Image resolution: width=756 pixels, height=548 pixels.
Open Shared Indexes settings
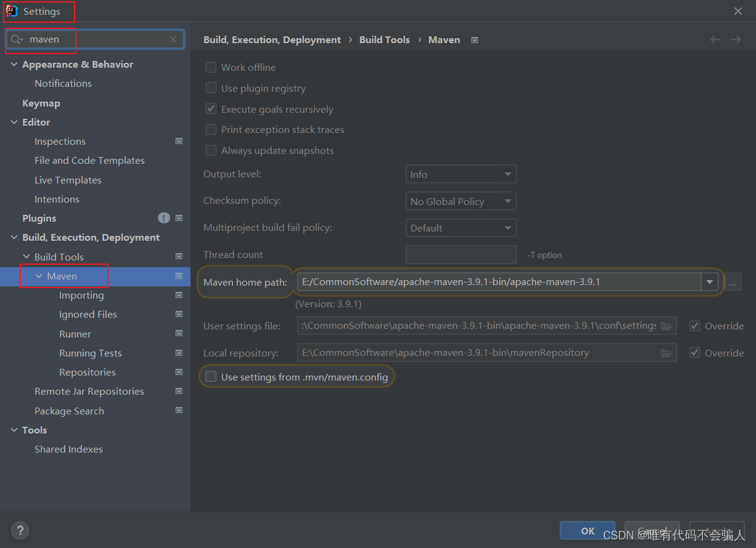click(68, 449)
